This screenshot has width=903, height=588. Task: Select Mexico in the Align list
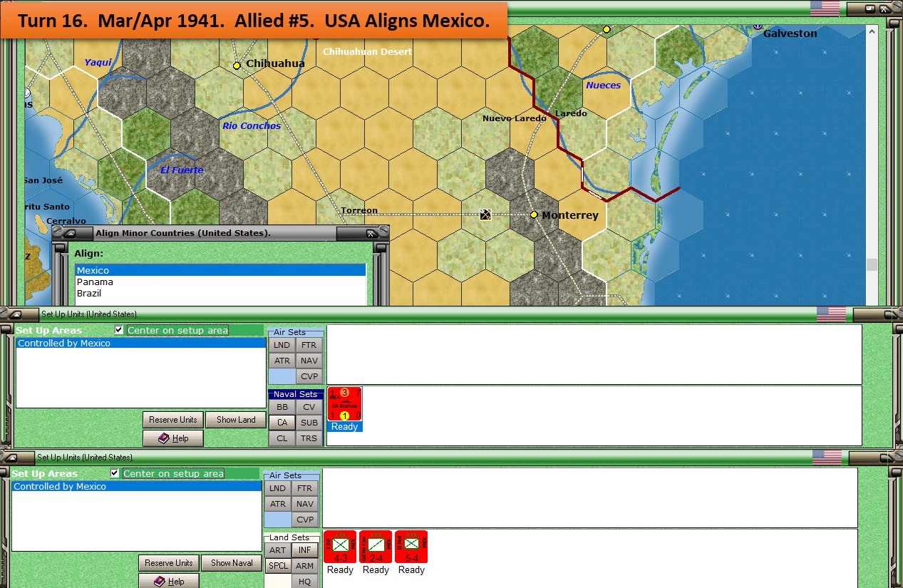point(220,271)
